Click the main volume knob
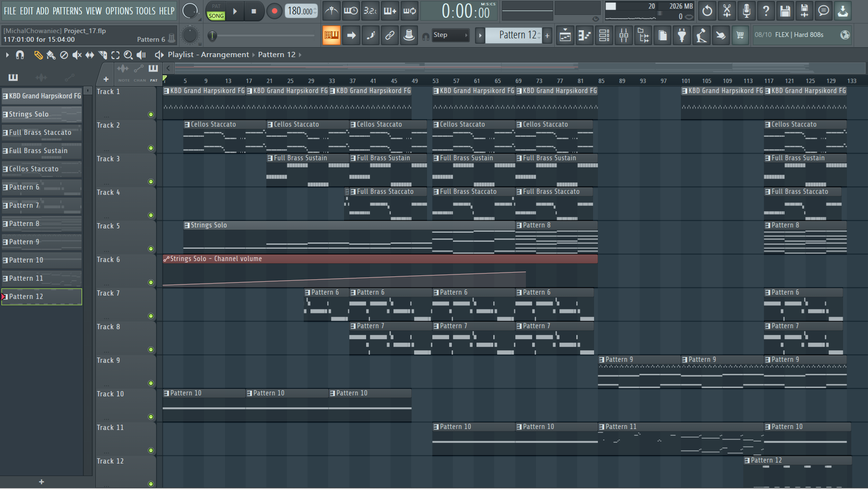 [x=190, y=11]
